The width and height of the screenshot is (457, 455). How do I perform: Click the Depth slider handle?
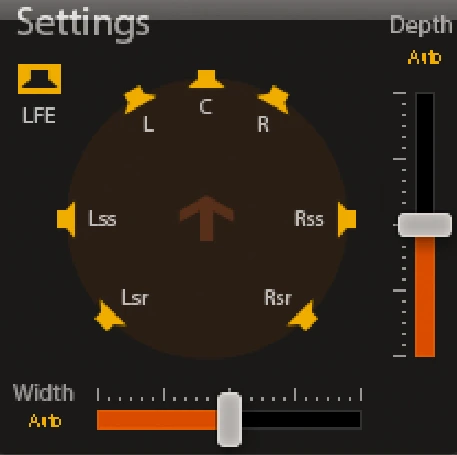point(425,225)
